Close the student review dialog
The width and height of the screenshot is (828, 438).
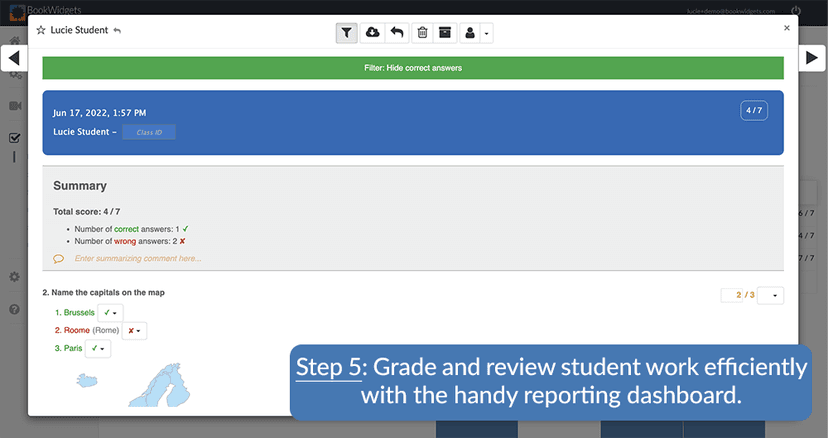coord(786,29)
